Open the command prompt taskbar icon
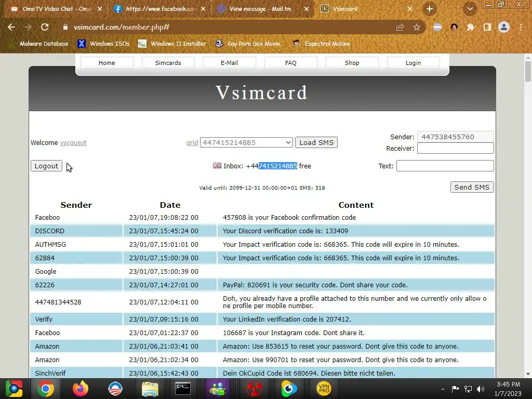Image resolution: width=532 pixels, height=399 pixels. pos(183,389)
